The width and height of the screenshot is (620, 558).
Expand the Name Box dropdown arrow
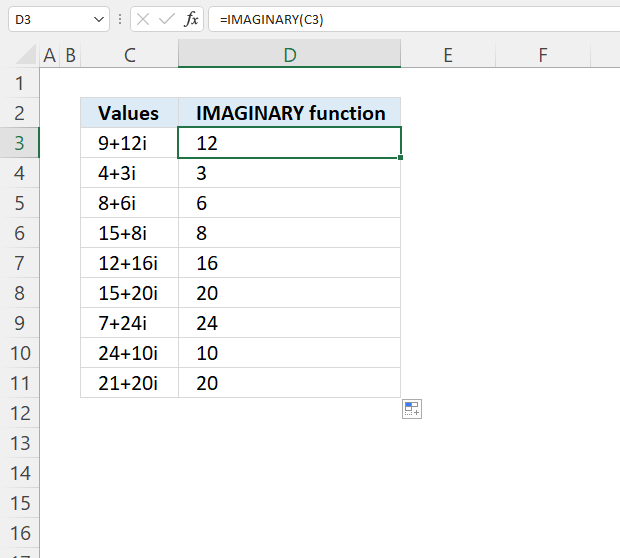99,19
